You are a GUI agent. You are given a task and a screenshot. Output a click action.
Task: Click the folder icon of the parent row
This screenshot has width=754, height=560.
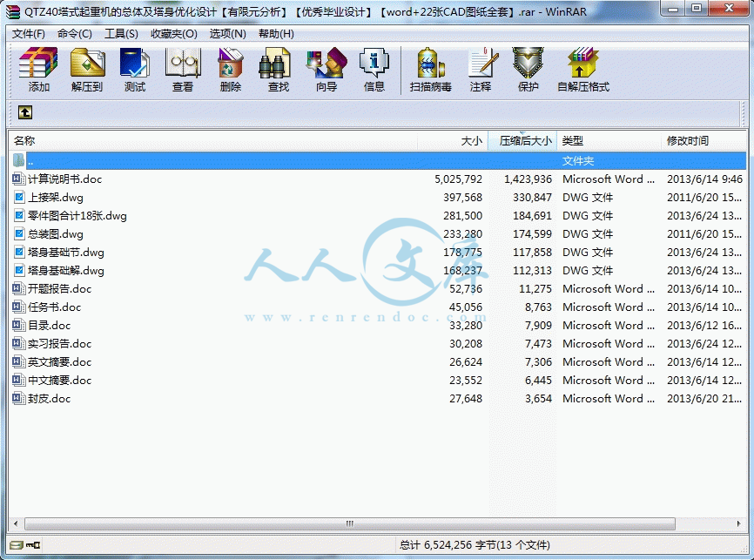point(18,160)
